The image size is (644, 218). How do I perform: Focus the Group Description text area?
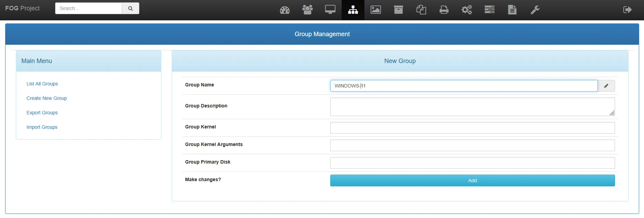(472, 107)
